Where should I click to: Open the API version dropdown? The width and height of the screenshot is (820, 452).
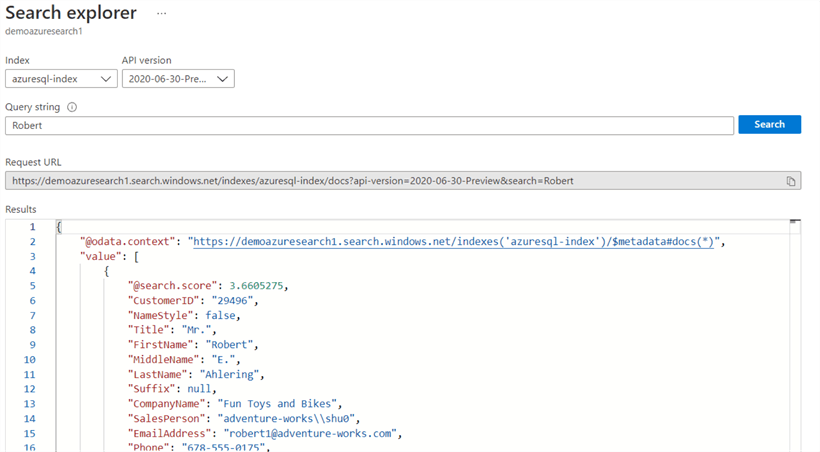pos(178,79)
